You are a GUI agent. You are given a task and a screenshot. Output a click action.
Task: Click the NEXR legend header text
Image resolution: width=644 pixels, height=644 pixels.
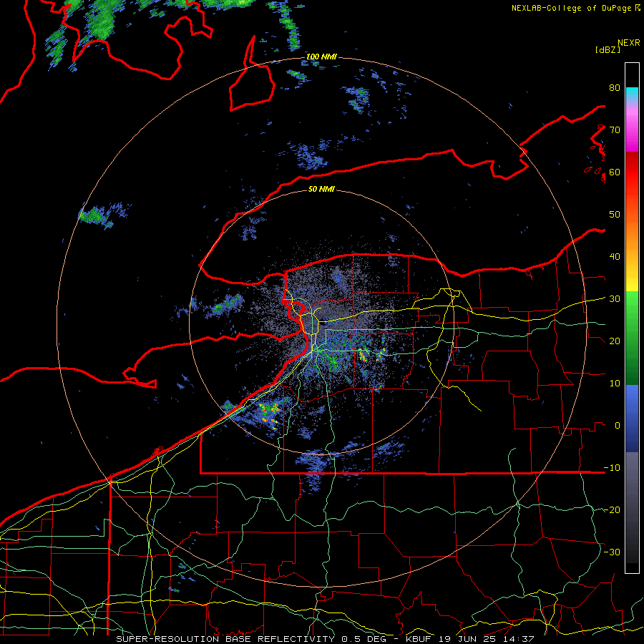(x=629, y=43)
